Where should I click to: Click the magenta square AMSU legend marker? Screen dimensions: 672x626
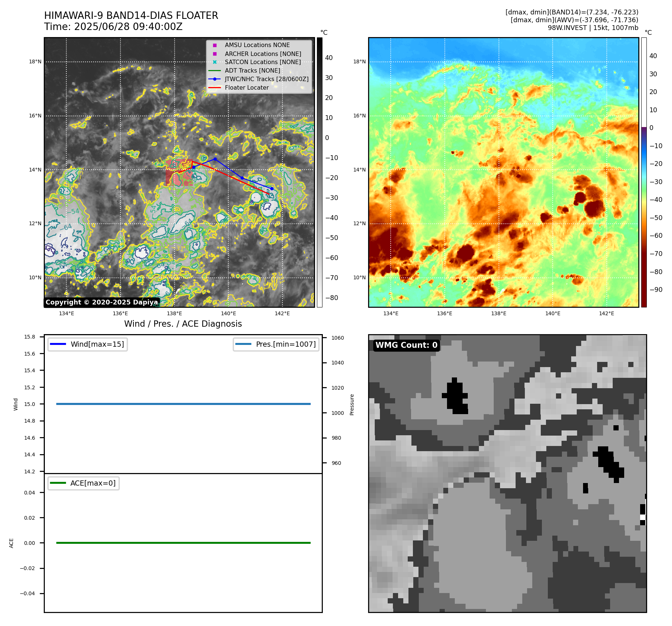tap(215, 45)
